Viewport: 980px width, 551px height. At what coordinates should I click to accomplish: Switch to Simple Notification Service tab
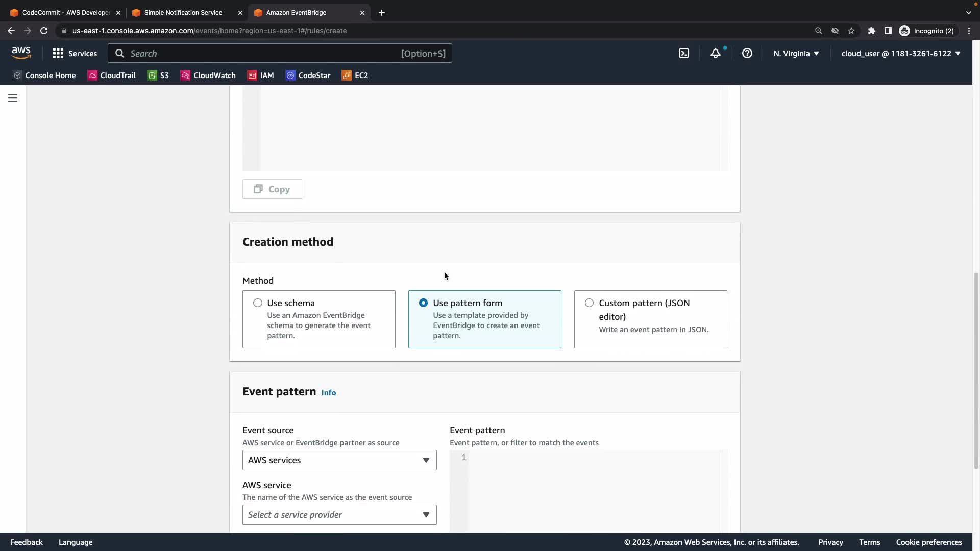click(x=183, y=12)
